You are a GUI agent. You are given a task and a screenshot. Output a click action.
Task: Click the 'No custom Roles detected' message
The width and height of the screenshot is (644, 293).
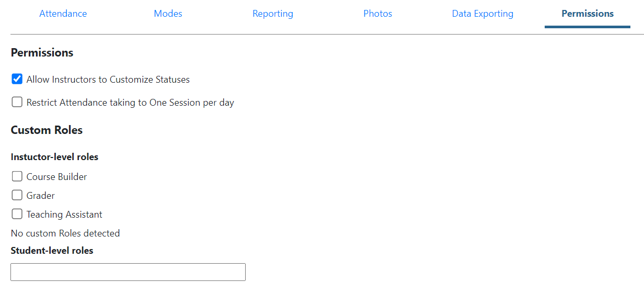point(65,233)
